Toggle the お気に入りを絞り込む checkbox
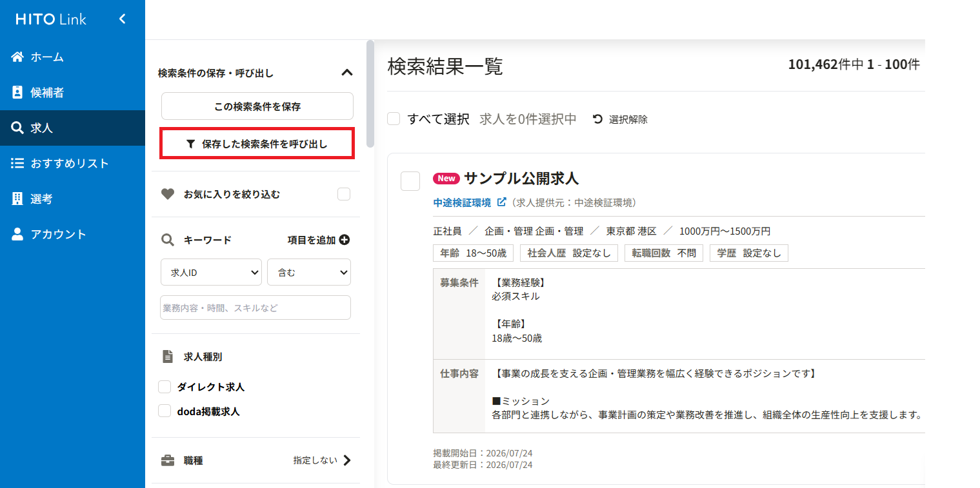 (x=344, y=194)
